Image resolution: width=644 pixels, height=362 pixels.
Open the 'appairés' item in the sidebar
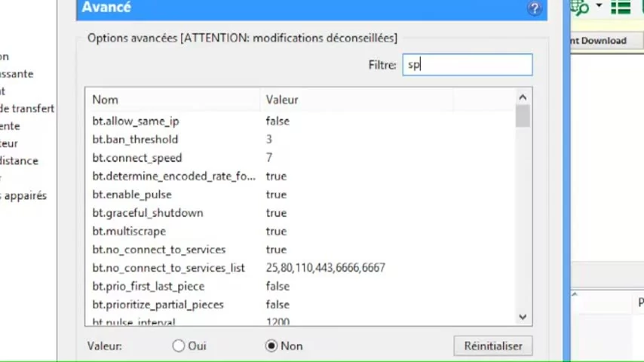click(x=23, y=195)
